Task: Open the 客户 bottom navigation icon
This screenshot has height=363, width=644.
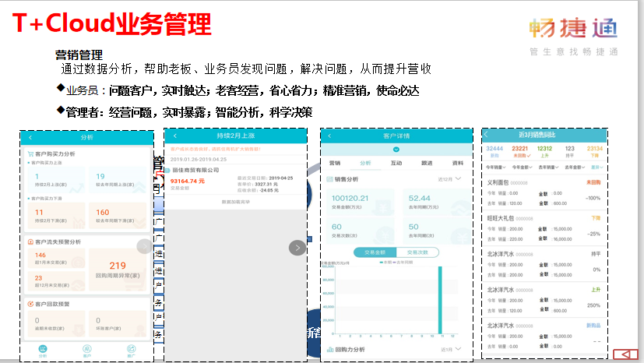Action: pyautogui.click(x=86, y=351)
